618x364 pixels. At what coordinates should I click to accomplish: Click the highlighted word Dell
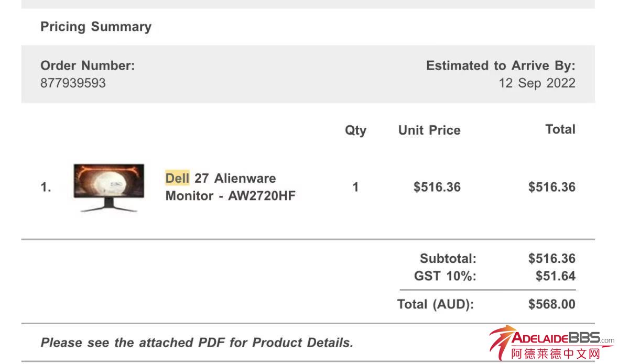coord(177,178)
